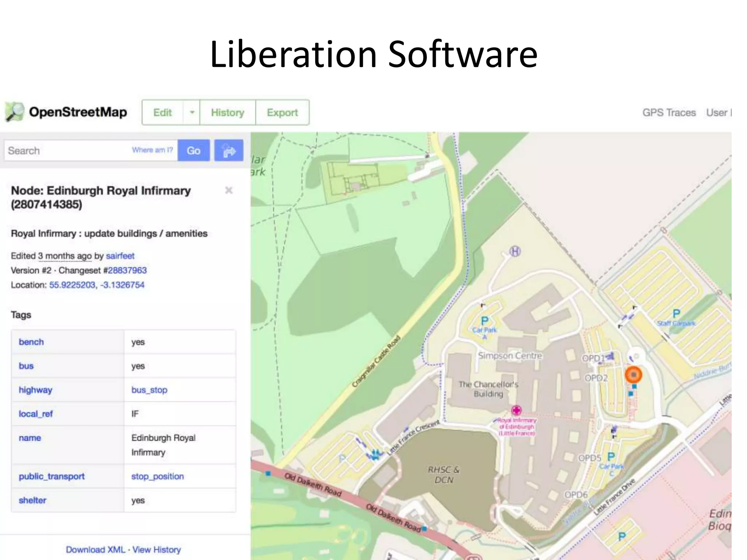
Task: Open the 'name' tag key link
Action: pyautogui.click(x=30, y=438)
